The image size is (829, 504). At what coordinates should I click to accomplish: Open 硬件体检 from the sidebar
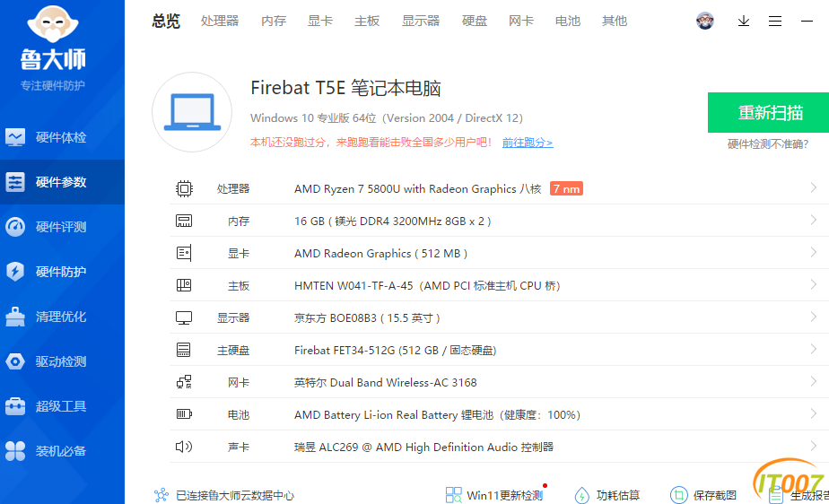[x=62, y=137]
